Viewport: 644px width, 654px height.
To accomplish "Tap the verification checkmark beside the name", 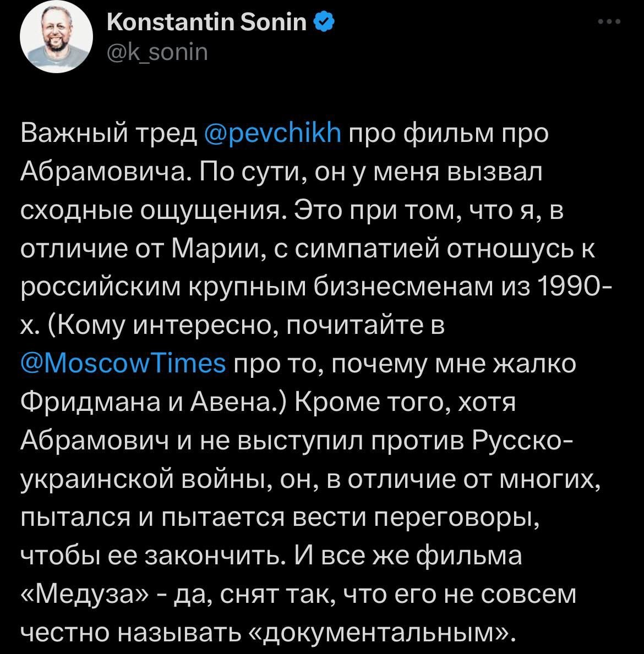I will (323, 21).
